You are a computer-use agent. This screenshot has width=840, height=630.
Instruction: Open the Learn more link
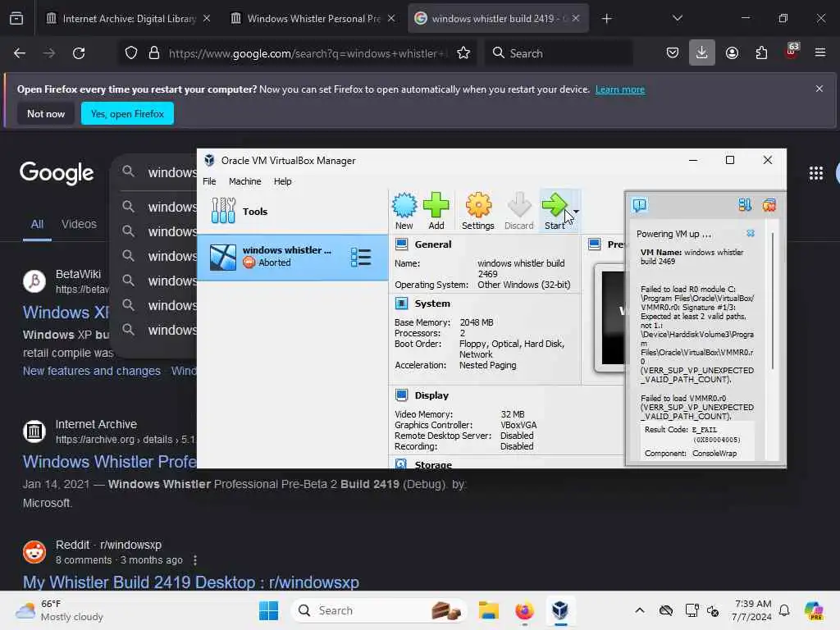click(620, 89)
